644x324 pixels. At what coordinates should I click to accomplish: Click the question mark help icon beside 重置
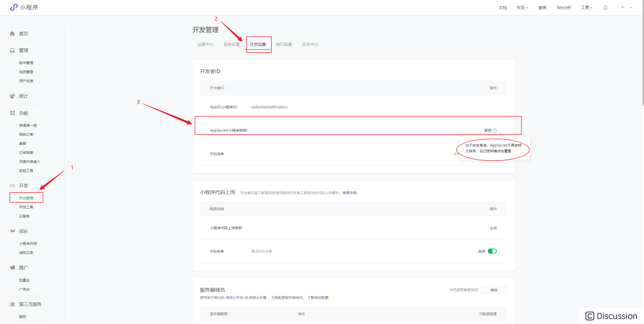coord(495,131)
